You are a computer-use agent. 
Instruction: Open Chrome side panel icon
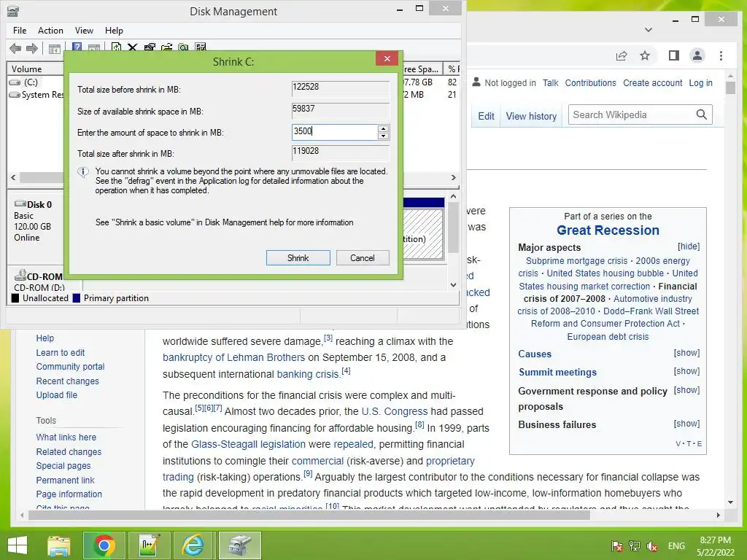673,55
